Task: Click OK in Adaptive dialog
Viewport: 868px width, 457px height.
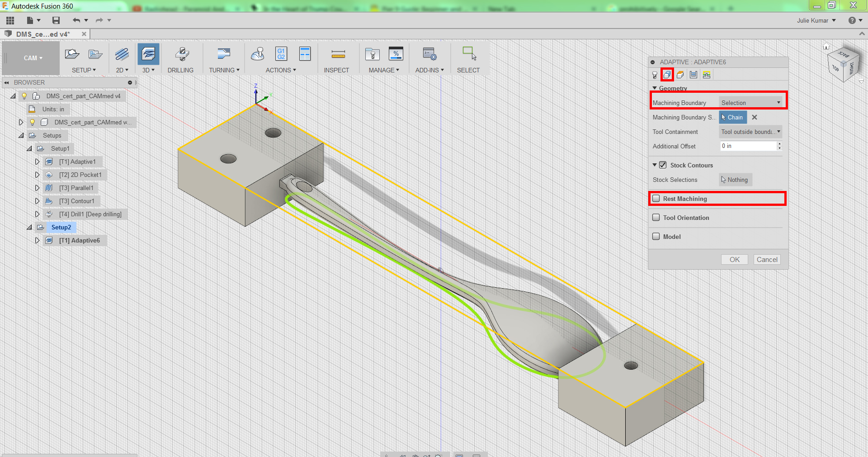Action: (x=735, y=260)
